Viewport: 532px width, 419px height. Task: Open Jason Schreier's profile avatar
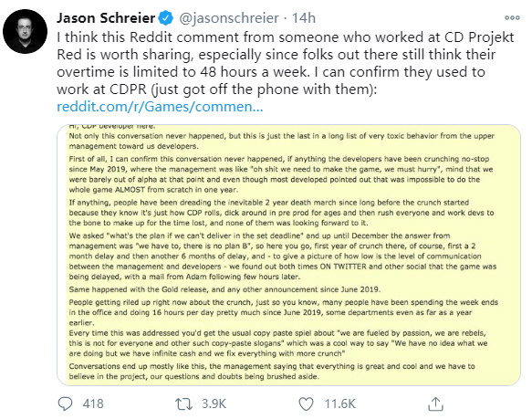pyautogui.click(x=25, y=31)
